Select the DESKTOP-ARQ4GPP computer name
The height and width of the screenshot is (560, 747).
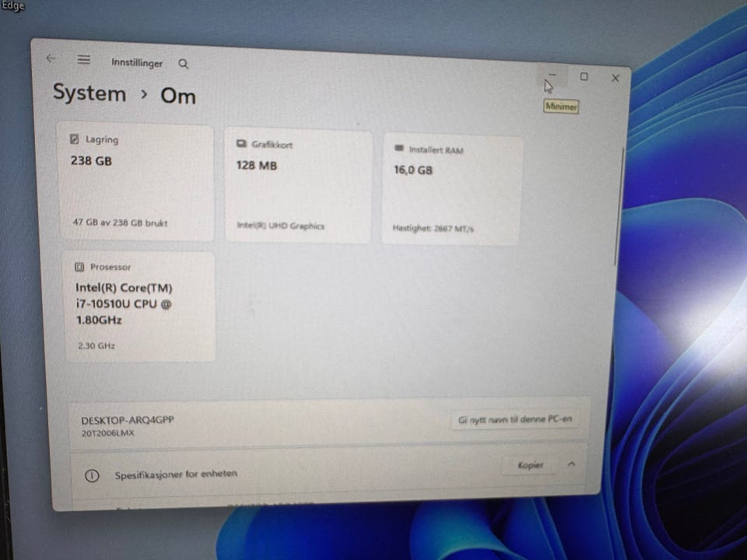tap(127, 420)
